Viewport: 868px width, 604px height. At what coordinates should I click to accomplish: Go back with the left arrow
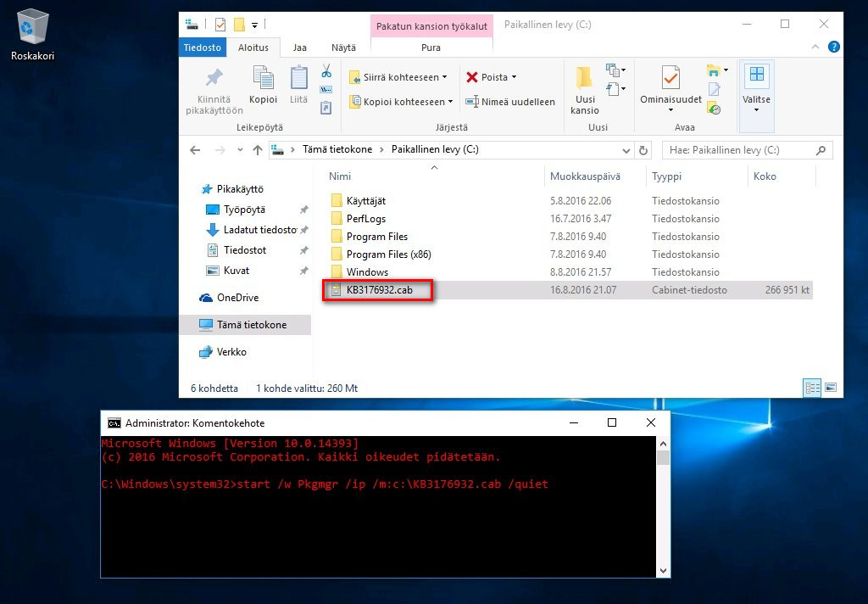tap(195, 150)
